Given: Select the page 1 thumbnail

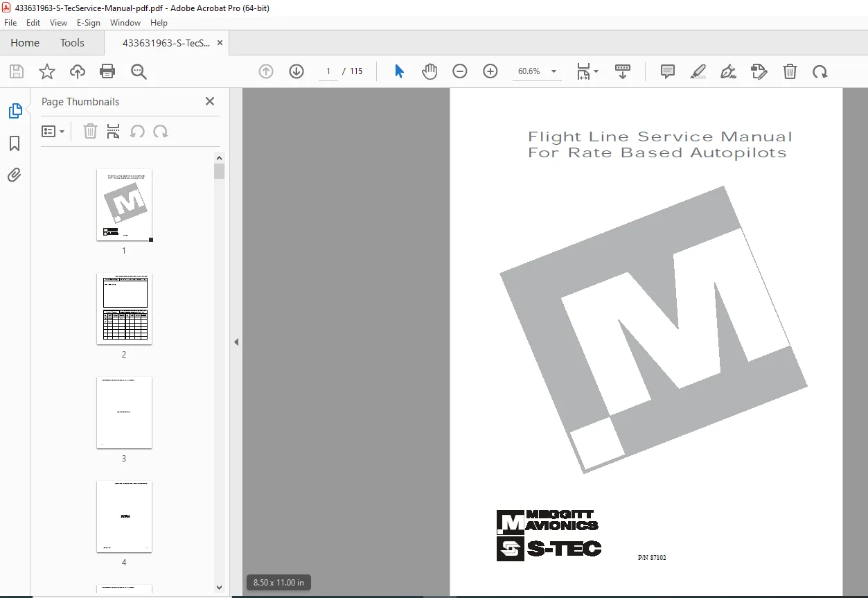Looking at the screenshot, I should click(x=125, y=205).
